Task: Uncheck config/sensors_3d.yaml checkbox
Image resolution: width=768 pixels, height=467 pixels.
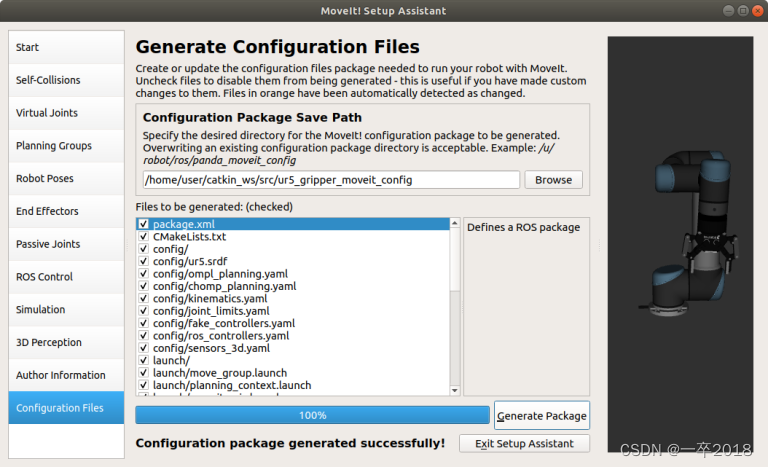Action: (x=144, y=348)
